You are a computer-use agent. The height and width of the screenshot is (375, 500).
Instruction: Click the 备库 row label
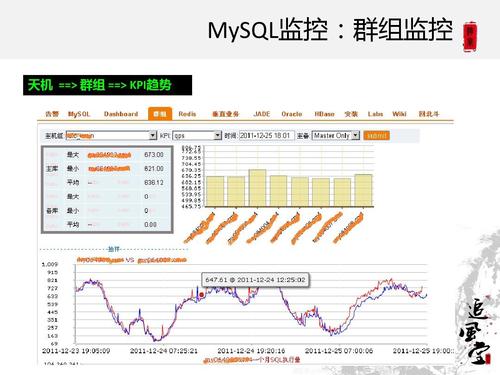point(52,211)
